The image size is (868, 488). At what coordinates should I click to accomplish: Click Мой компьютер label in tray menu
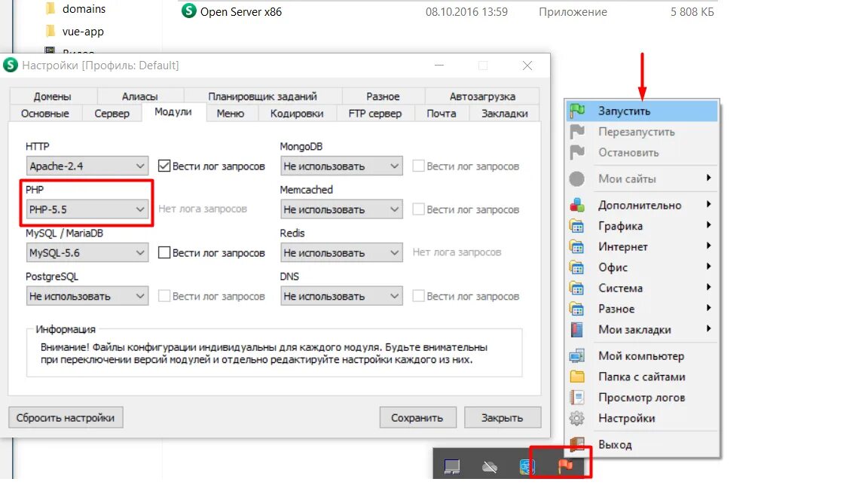(x=641, y=355)
